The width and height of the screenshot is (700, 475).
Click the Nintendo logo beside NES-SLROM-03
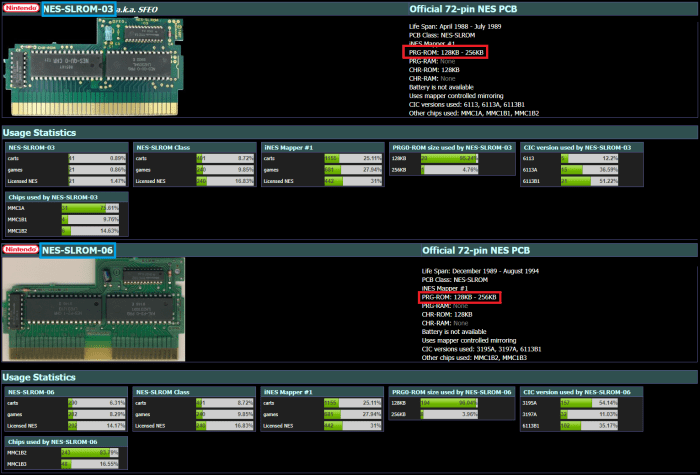coord(20,9)
